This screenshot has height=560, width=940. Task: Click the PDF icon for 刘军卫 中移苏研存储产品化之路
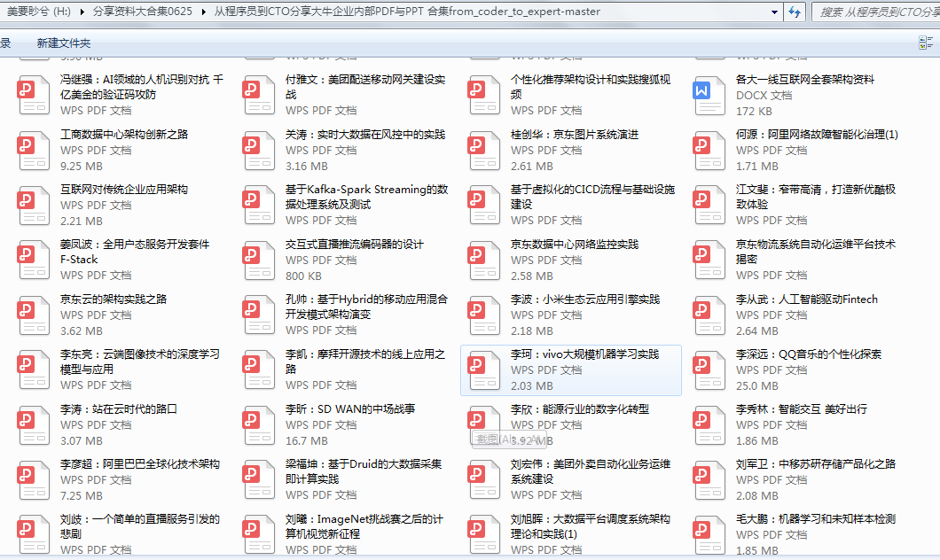[709, 479]
